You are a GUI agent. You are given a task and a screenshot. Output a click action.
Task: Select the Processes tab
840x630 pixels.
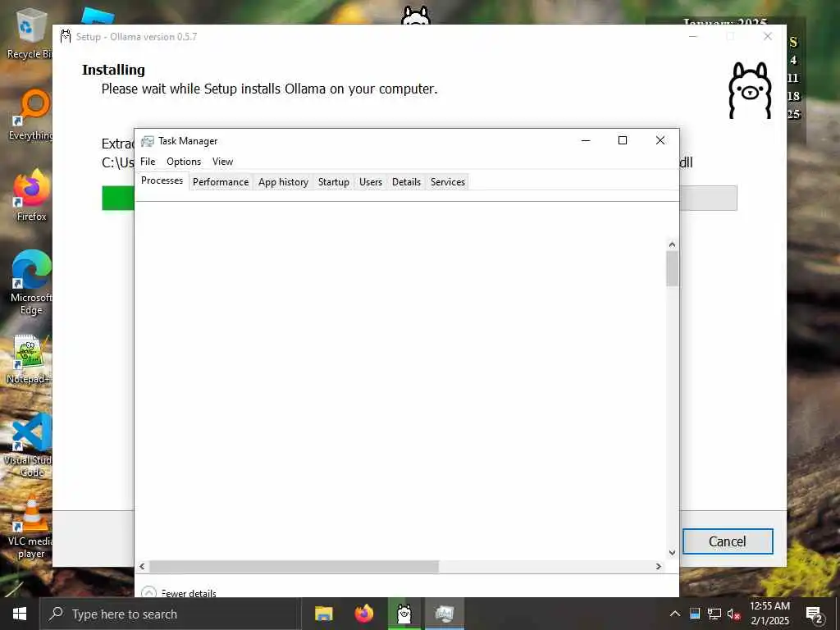(162, 180)
